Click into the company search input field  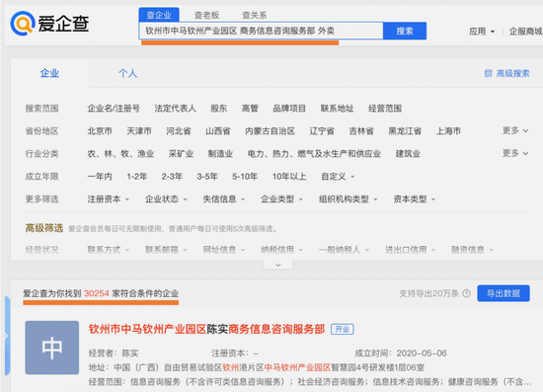tap(261, 31)
